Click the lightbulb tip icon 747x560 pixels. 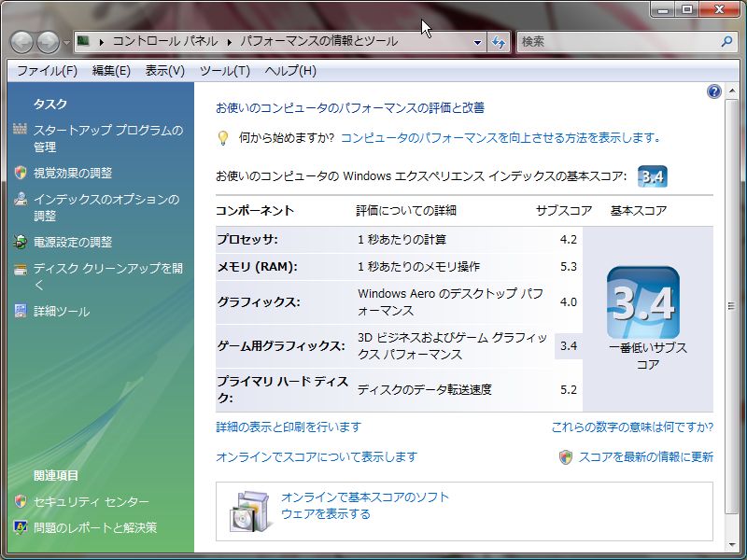(x=222, y=138)
